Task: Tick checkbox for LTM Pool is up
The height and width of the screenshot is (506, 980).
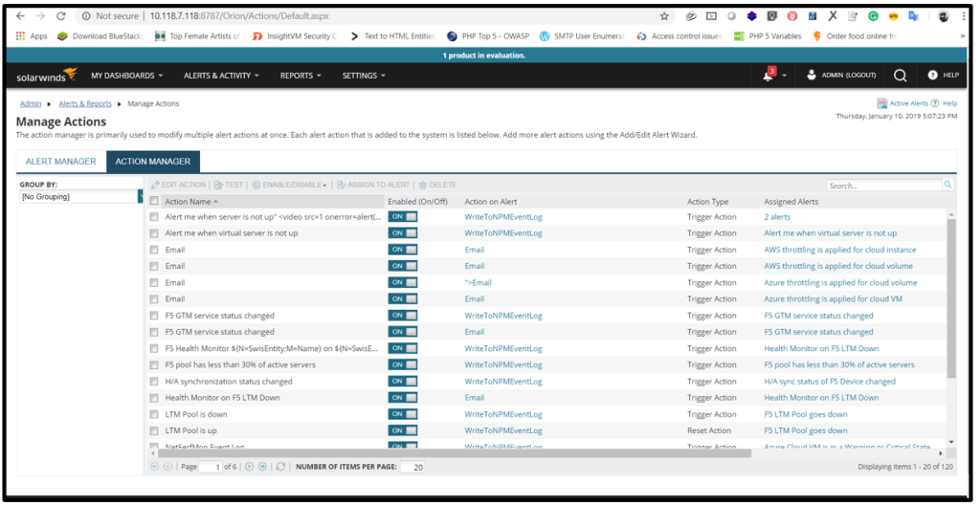Action: click(x=154, y=430)
